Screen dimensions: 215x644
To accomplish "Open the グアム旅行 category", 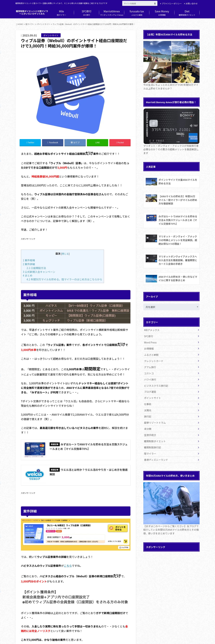I will pos(171,367).
